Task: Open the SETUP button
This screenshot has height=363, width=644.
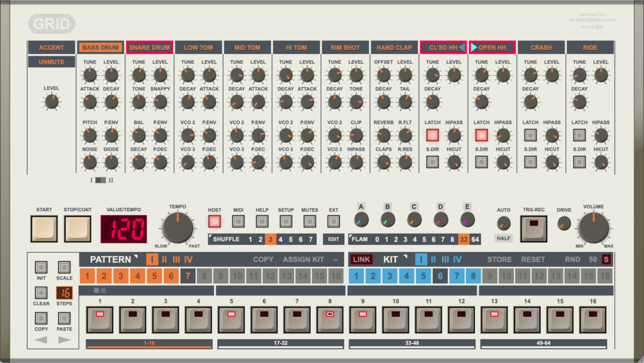Action: 286,221
